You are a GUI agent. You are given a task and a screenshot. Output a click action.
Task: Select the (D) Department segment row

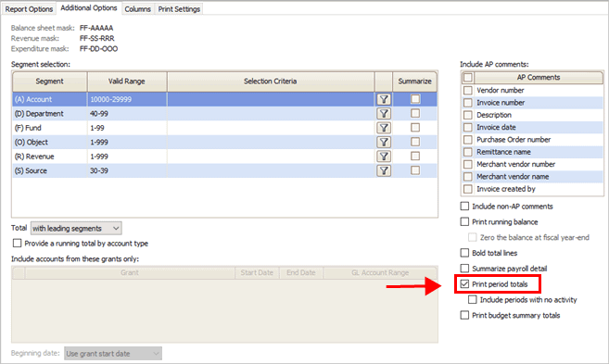(x=224, y=114)
